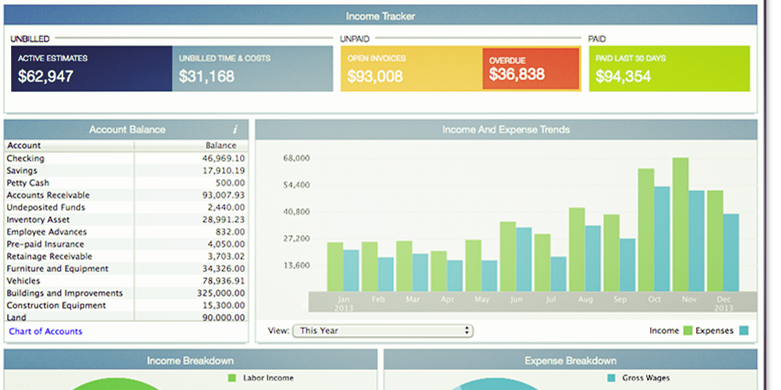
Task: Open the Unbilled Time & Costs tile
Action: [x=253, y=69]
